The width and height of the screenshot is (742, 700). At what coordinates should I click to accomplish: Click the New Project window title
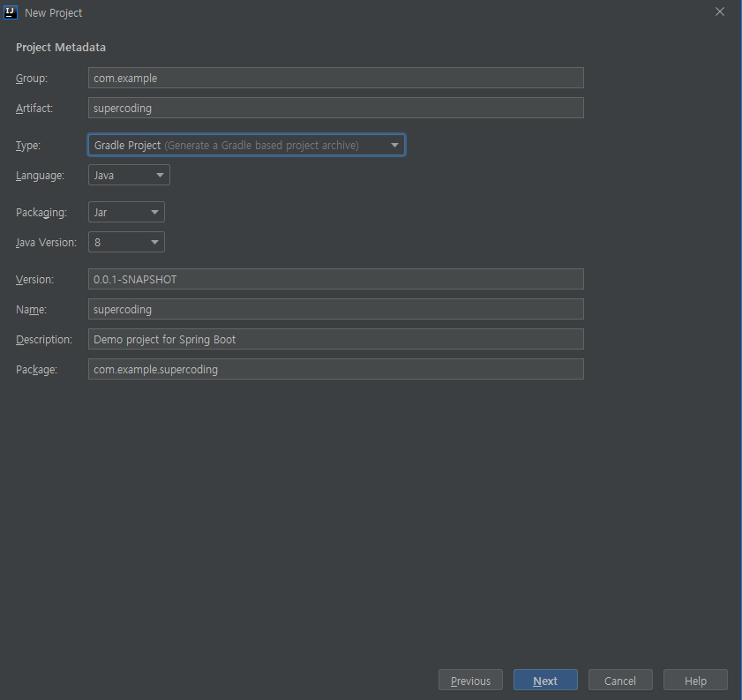click(54, 12)
